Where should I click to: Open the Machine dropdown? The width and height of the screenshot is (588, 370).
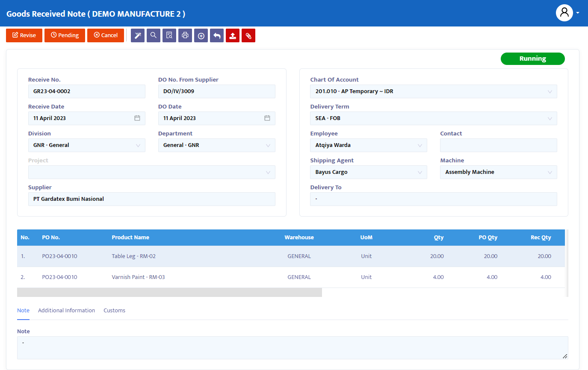click(x=499, y=172)
